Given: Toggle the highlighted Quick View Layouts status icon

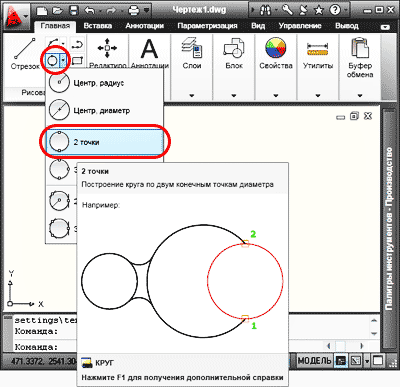Looking at the screenshot, I should (341, 361).
